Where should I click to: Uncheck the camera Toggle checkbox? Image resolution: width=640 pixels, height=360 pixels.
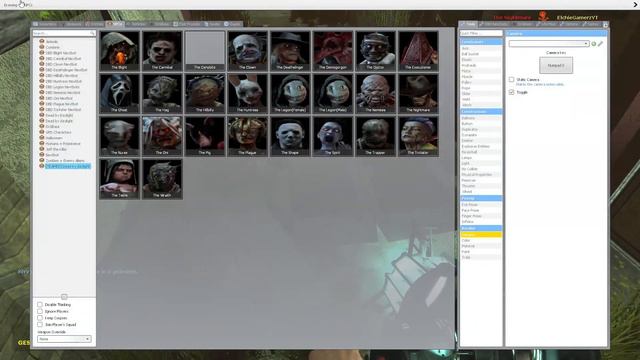pos(511,92)
